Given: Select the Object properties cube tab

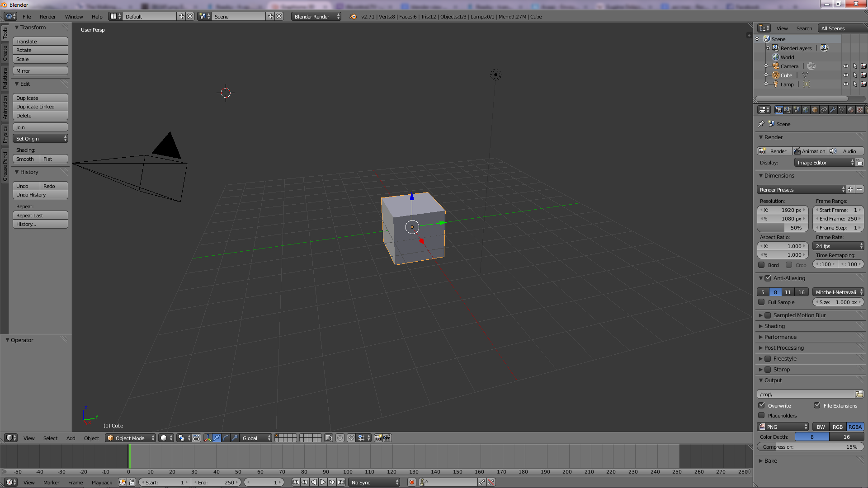Looking at the screenshot, I should coord(814,110).
